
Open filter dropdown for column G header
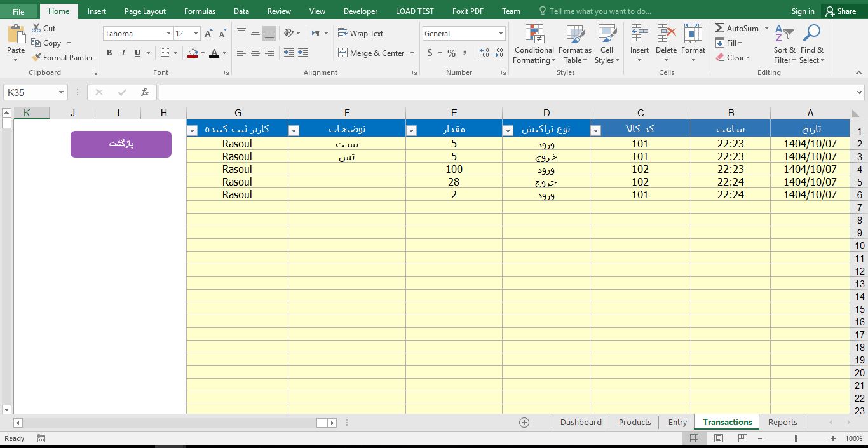(193, 130)
